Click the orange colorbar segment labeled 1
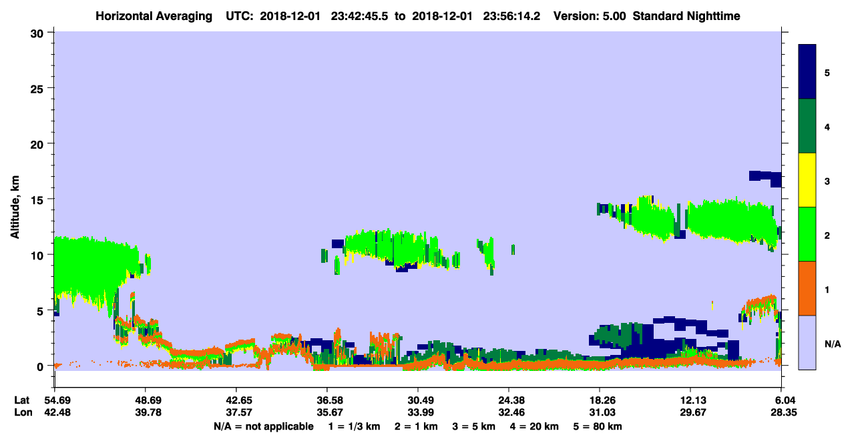The width and height of the screenshot is (868, 445). (807, 288)
